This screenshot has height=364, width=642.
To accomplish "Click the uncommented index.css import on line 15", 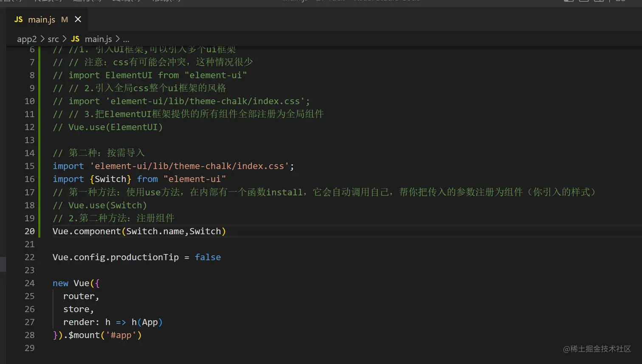I will (x=173, y=166).
